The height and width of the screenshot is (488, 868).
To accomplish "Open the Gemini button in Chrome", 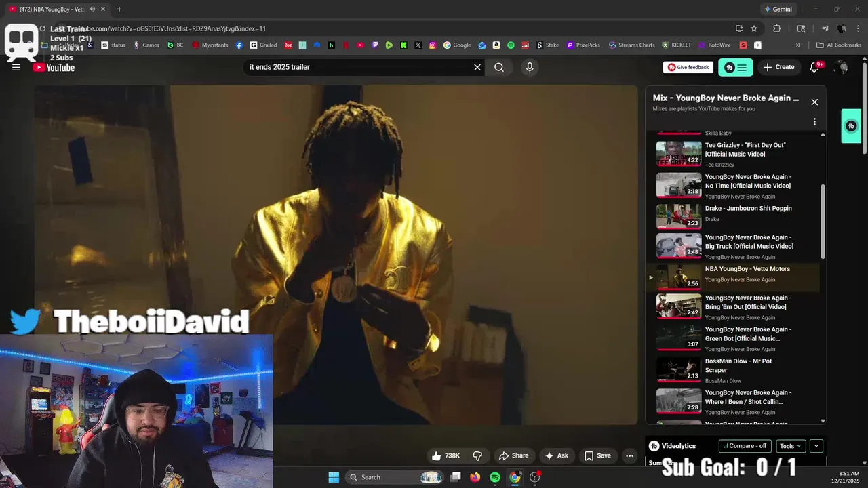I will [x=778, y=9].
